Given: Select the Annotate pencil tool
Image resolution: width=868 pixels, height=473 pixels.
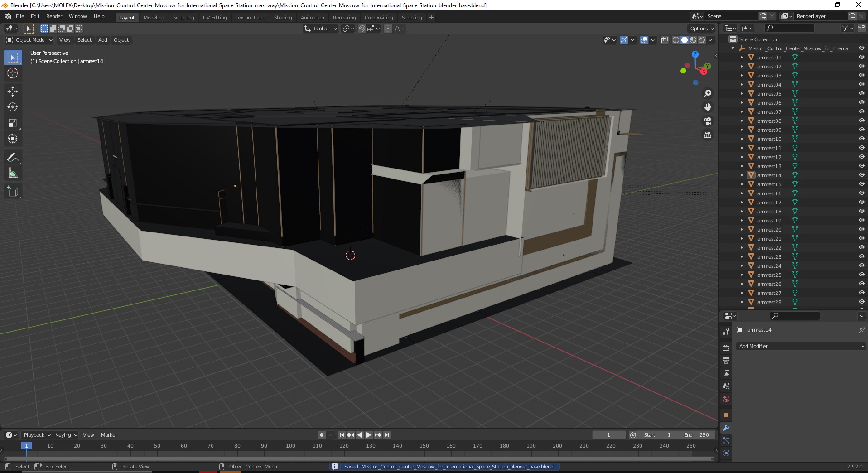Looking at the screenshot, I should click(13, 158).
